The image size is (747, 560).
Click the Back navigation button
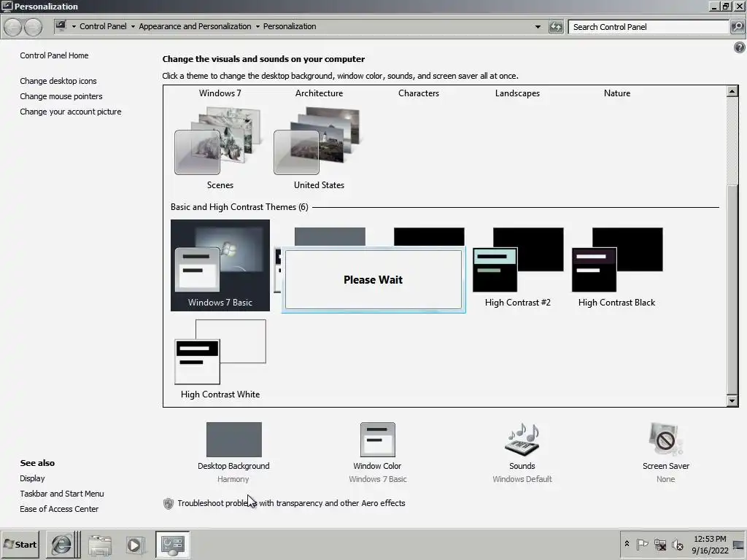[13, 27]
